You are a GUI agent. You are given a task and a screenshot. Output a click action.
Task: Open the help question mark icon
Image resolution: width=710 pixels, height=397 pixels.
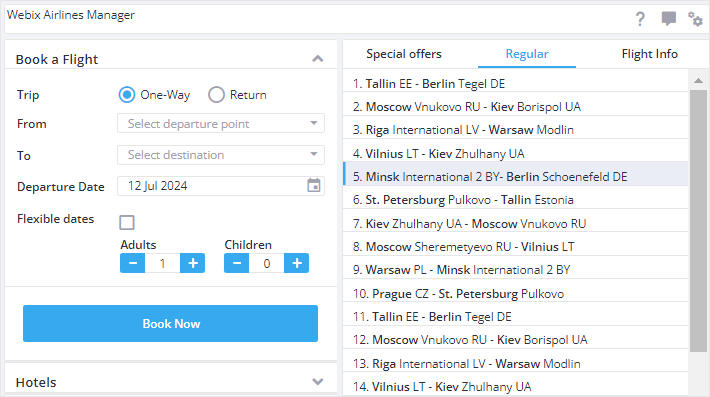tap(640, 19)
